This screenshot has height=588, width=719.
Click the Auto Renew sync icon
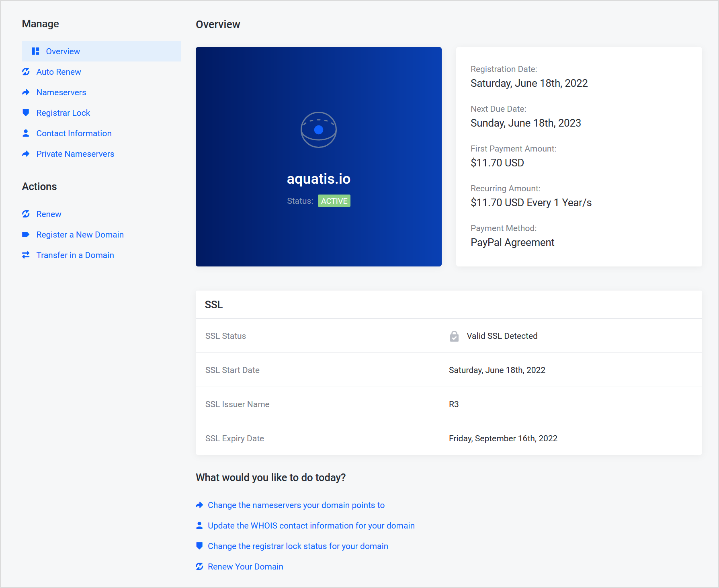[26, 72]
